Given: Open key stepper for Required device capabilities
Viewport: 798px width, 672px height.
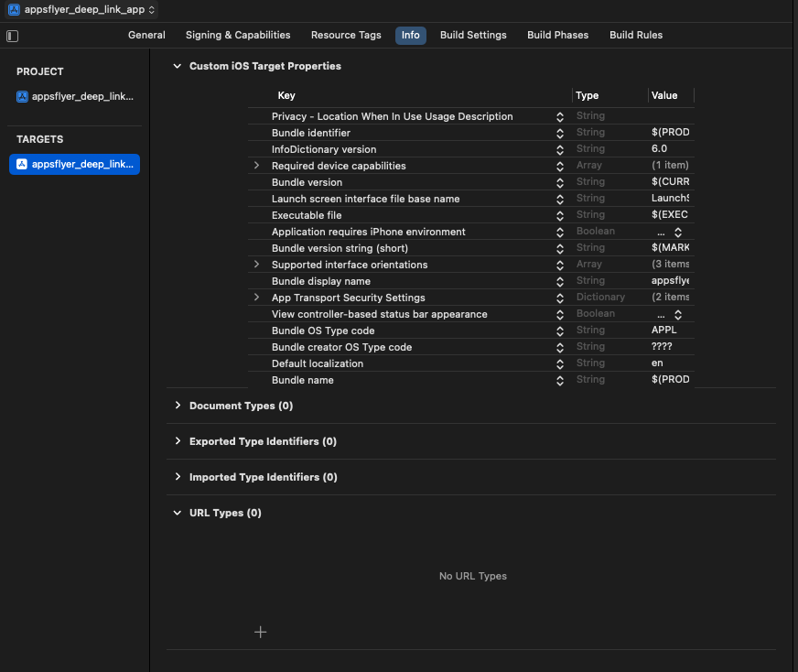Looking at the screenshot, I should pos(560,166).
